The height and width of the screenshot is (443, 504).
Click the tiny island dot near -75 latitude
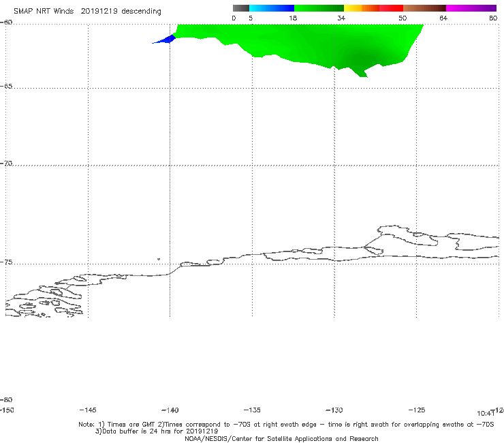159,259
